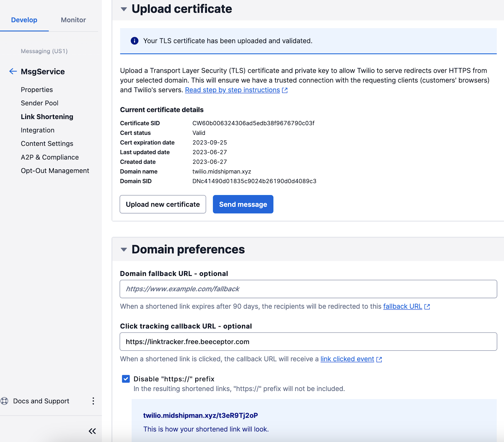The image size is (504, 442).
Task: Uncheck Disable "https://" prefix option
Action: tap(126, 379)
